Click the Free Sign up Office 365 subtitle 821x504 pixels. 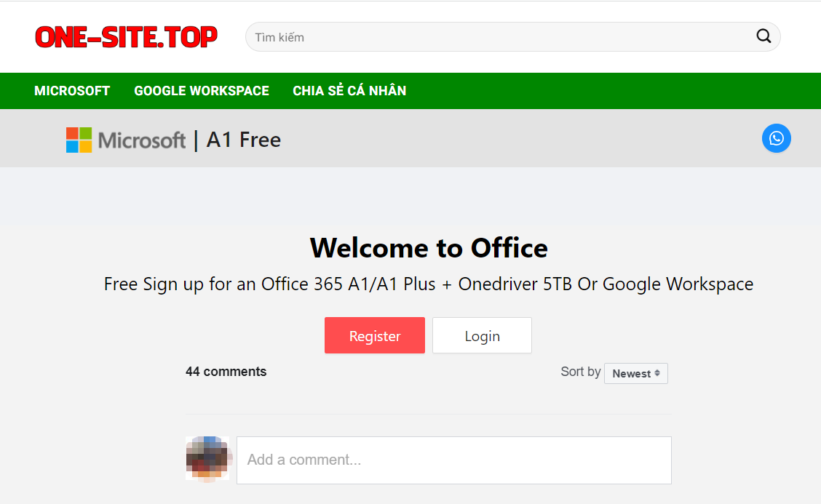tap(428, 284)
